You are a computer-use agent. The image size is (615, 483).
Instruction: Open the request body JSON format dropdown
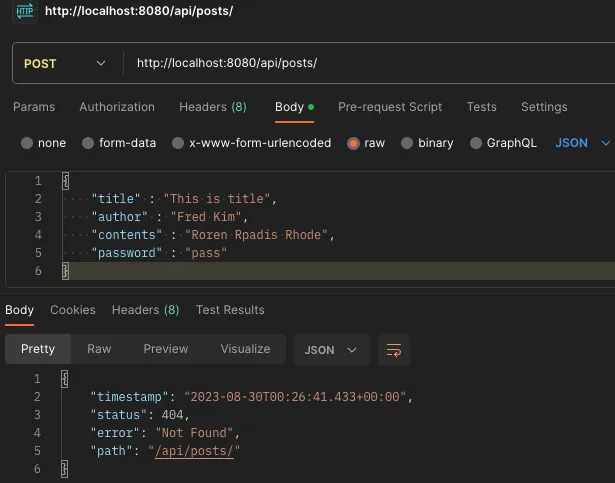[x=582, y=143]
